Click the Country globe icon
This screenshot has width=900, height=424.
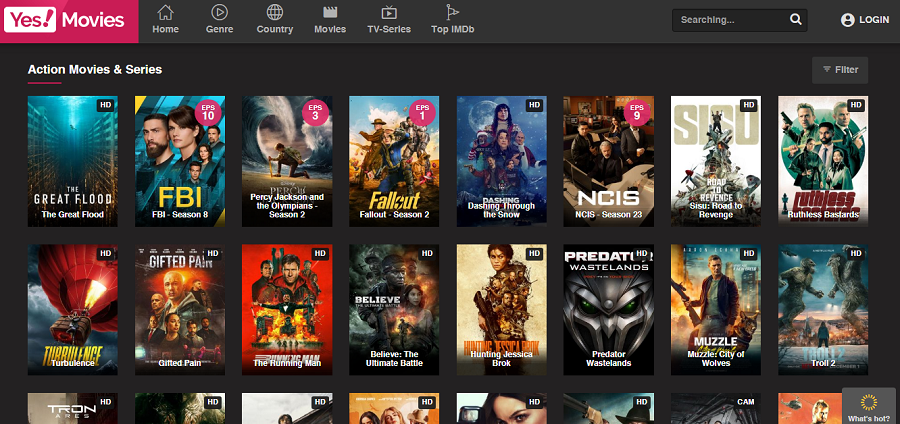[x=275, y=11]
